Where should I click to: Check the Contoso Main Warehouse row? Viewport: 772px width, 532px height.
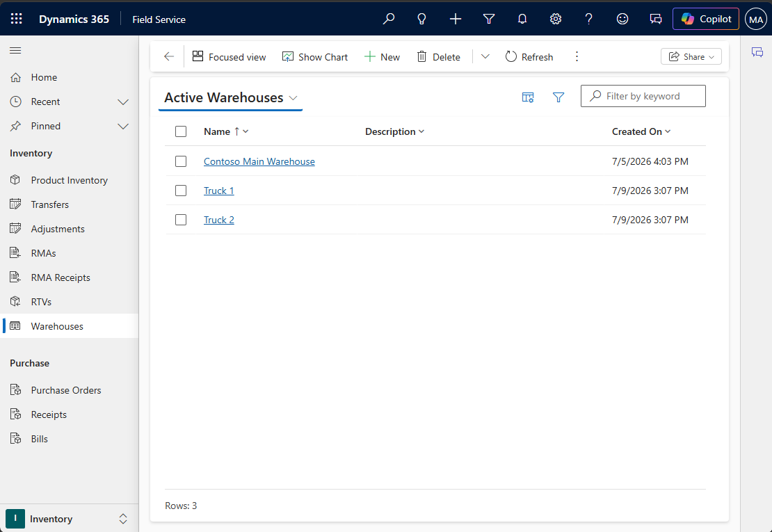coord(181,161)
